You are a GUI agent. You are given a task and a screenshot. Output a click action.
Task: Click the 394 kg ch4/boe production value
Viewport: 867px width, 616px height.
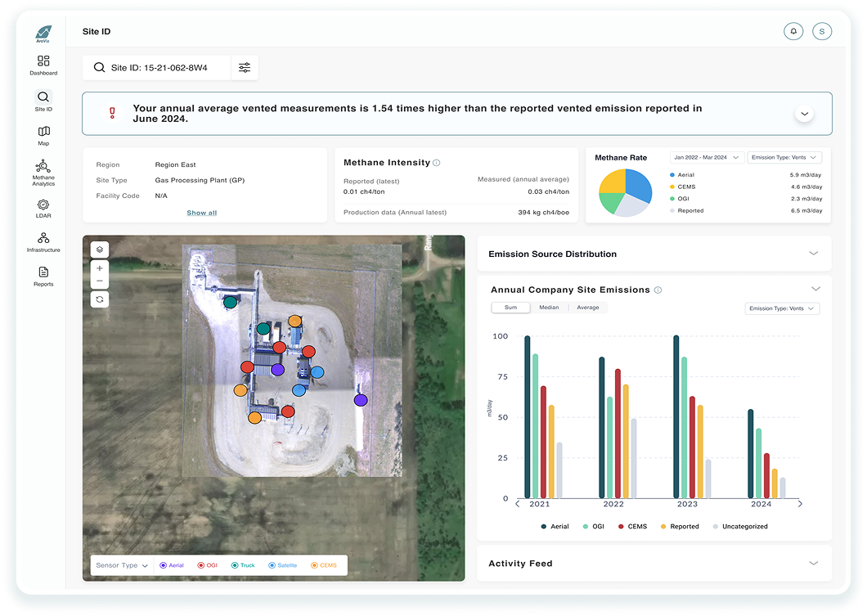544,213
